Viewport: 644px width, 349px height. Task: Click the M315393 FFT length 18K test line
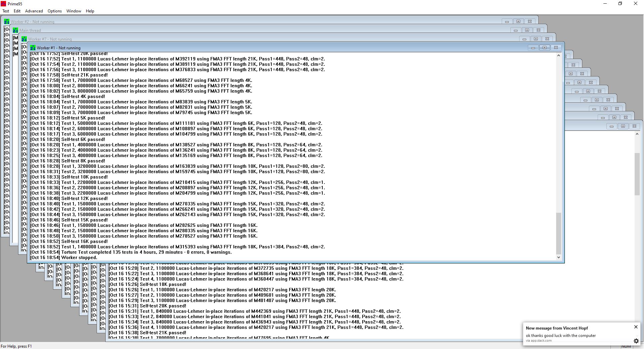pyautogui.click(x=177, y=247)
